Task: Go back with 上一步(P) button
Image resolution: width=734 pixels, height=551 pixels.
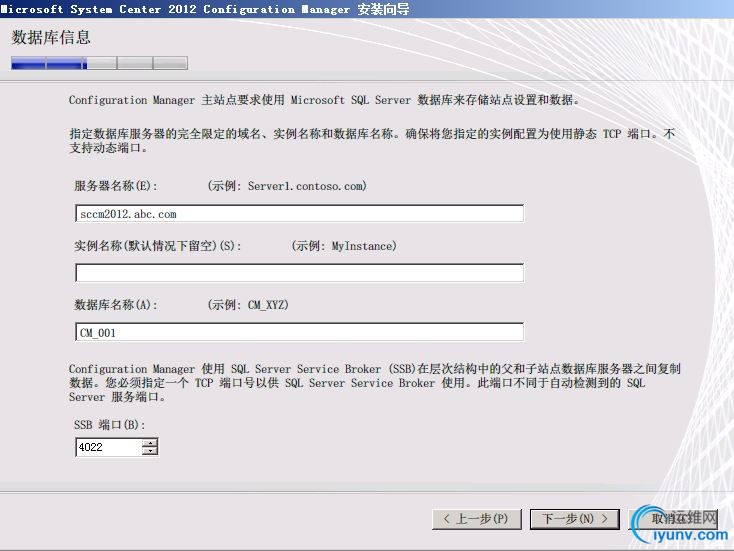Action: [x=477, y=519]
